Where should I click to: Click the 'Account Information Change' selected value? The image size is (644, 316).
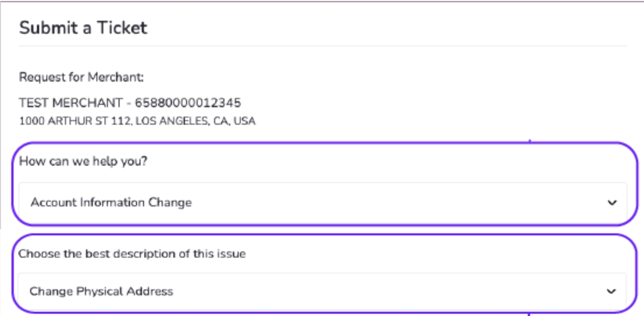[x=111, y=203]
